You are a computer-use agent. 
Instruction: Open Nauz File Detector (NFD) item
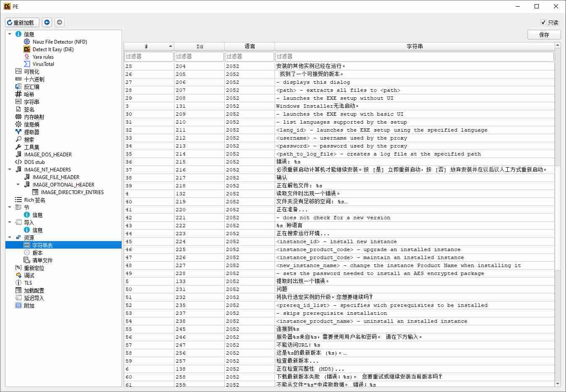point(60,42)
